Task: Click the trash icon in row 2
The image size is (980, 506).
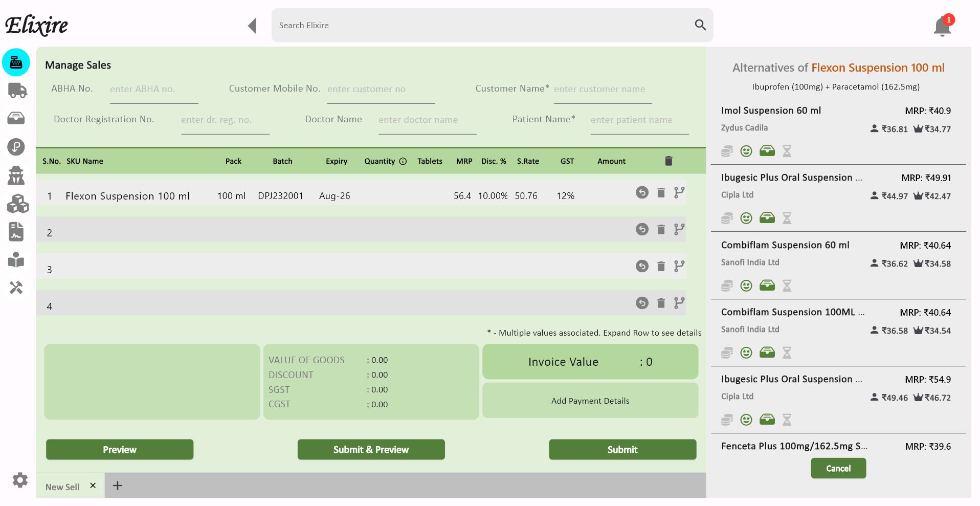Action: (661, 229)
